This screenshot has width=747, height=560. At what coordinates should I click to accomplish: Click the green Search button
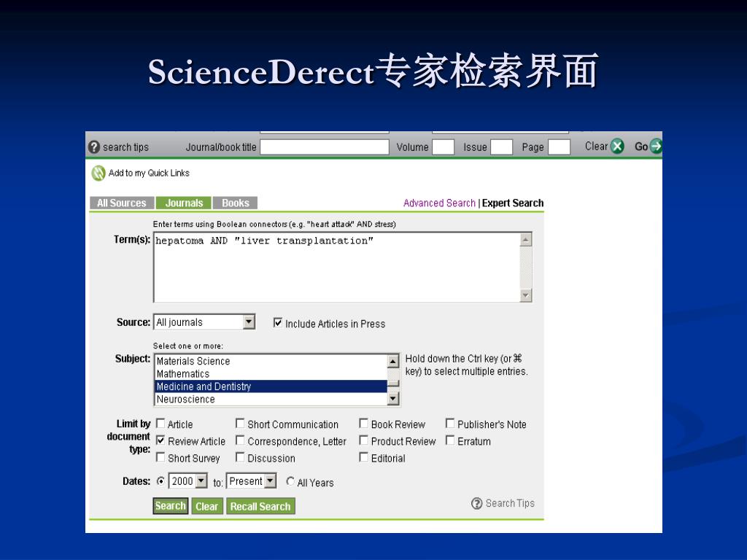coord(171,506)
